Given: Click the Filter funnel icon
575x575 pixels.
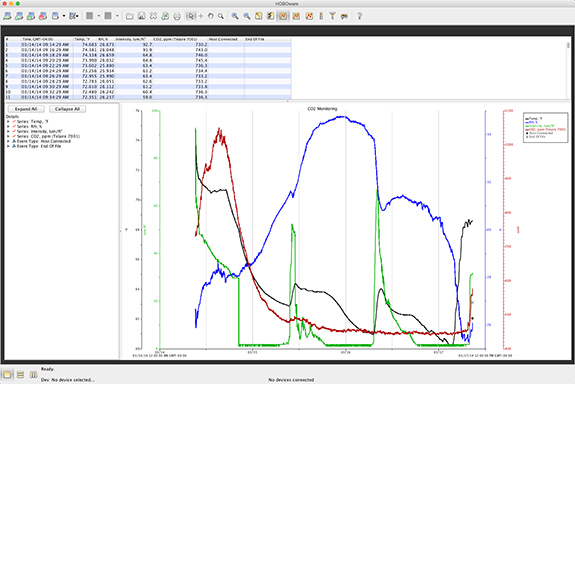Looking at the screenshot, I should tap(333, 16).
